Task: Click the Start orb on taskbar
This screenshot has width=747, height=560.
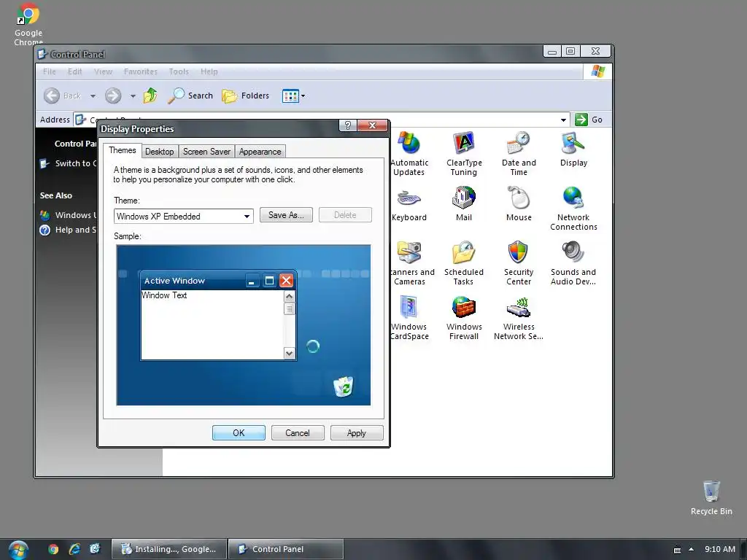Action: (18, 550)
